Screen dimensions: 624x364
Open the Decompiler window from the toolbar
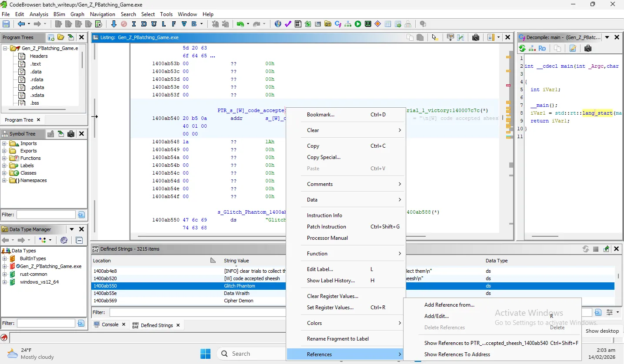point(337,24)
